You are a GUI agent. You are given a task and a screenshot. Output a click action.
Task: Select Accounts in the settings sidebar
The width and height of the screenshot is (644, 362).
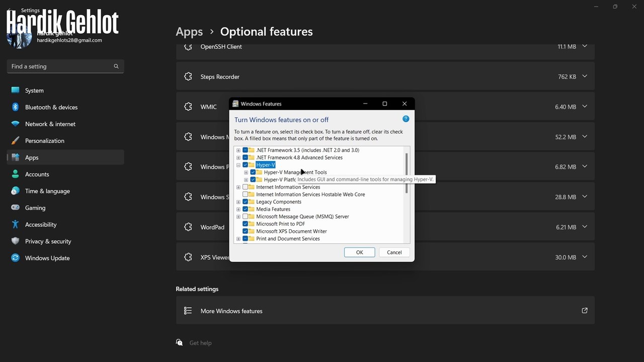click(x=65, y=174)
